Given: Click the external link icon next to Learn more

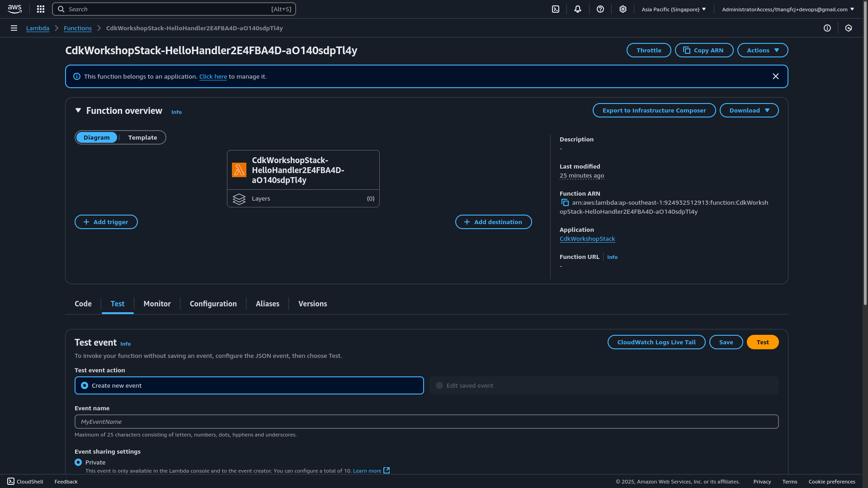Looking at the screenshot, I should (387, 470).
